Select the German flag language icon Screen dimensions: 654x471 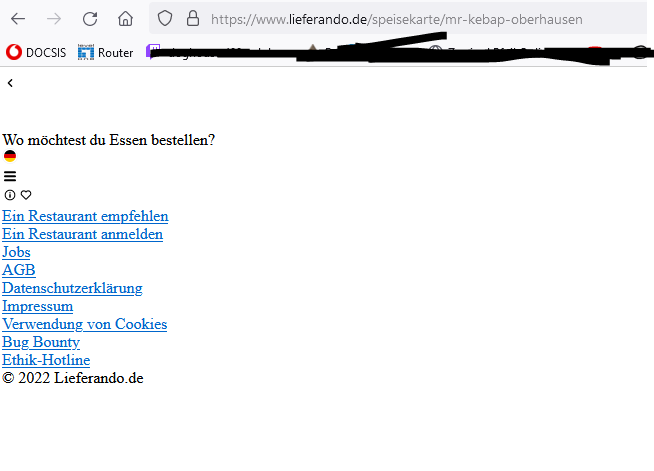[10, 156]
